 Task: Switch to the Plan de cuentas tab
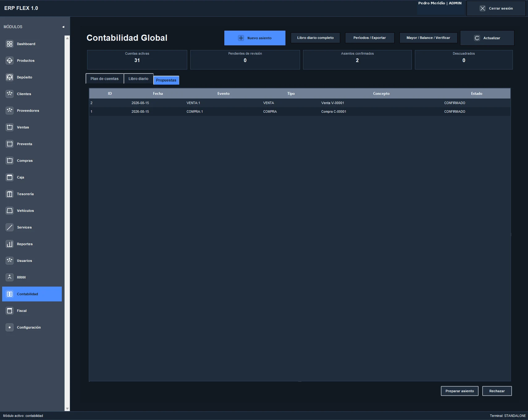[x=104, y=79]
